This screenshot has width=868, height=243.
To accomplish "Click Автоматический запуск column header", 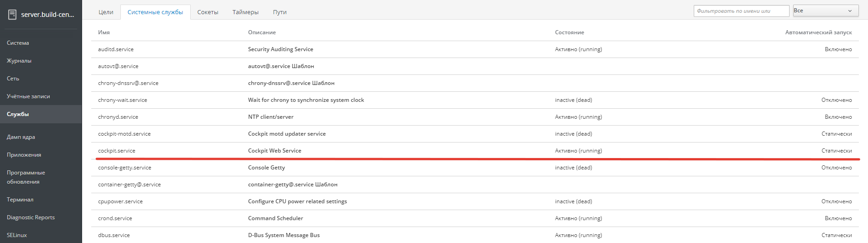I will 819,32.
